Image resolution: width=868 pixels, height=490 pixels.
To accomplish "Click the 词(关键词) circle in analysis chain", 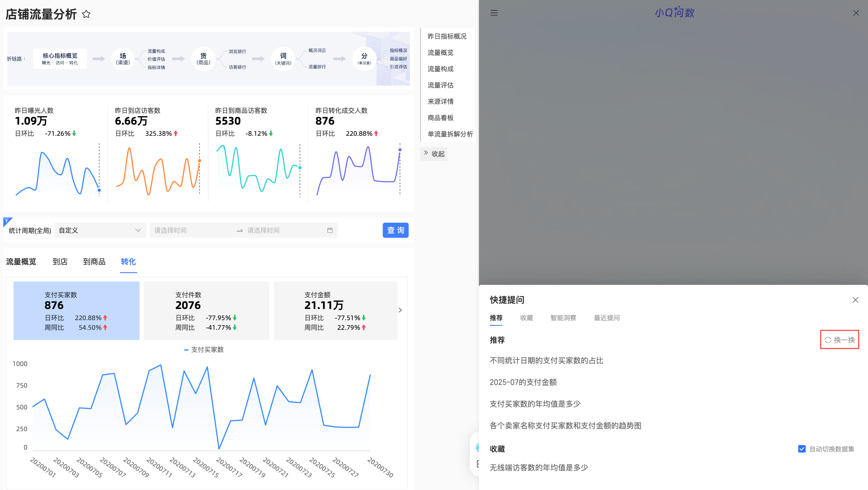I will (x=283, y=59).
